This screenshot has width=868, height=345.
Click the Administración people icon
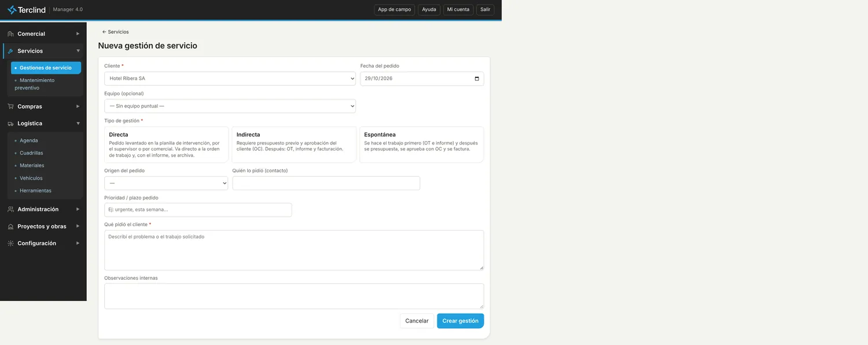coord(10,209)
